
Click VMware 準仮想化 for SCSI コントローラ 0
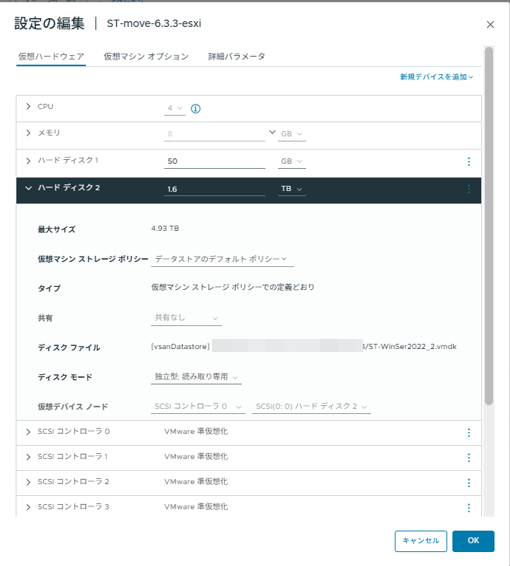point(196,431)
